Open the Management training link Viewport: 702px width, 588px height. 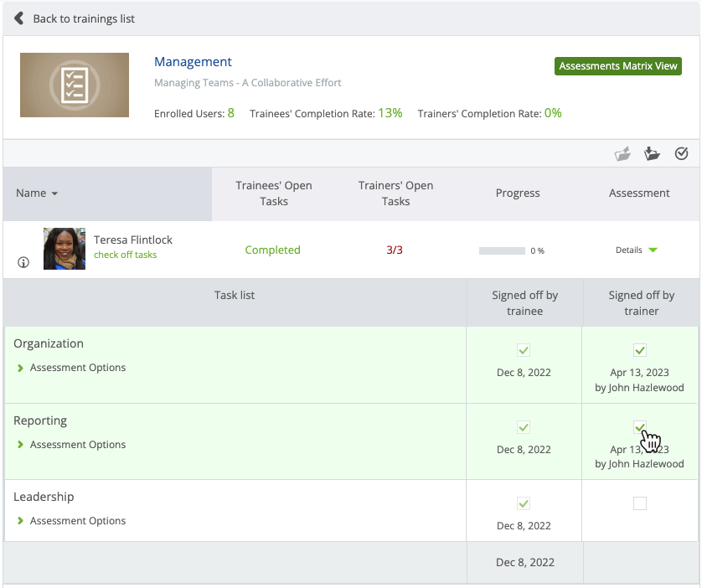point(194,61)
